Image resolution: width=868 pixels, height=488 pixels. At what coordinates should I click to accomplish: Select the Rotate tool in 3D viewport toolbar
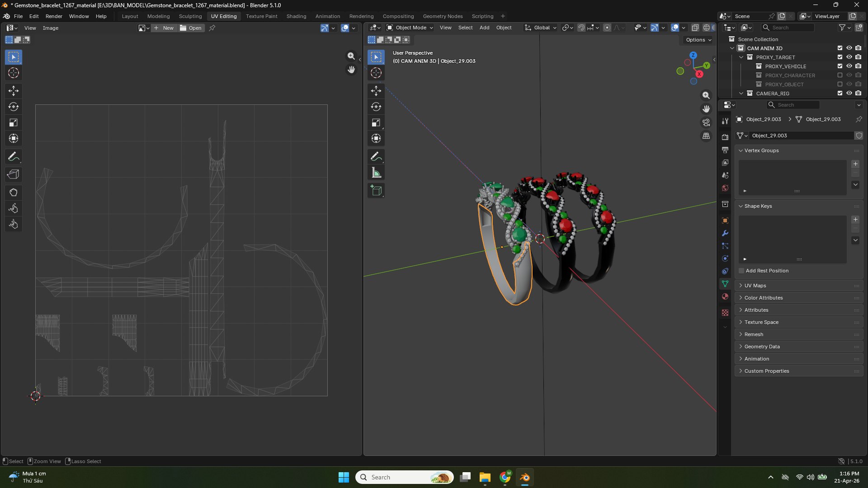(x=376, y=107)
